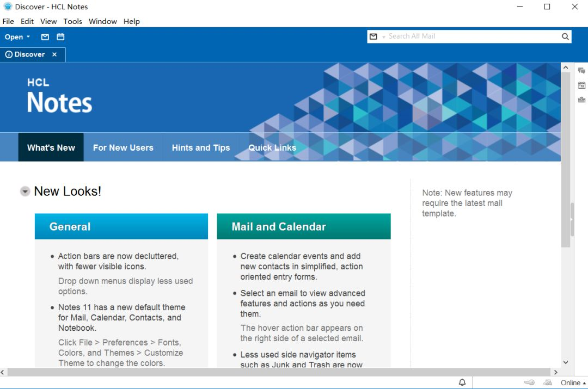Click the mail scope icon in search box
Image resolution: width=588 pixels, height=389 pixels.
pyautogui.click(x=373, y=36)
